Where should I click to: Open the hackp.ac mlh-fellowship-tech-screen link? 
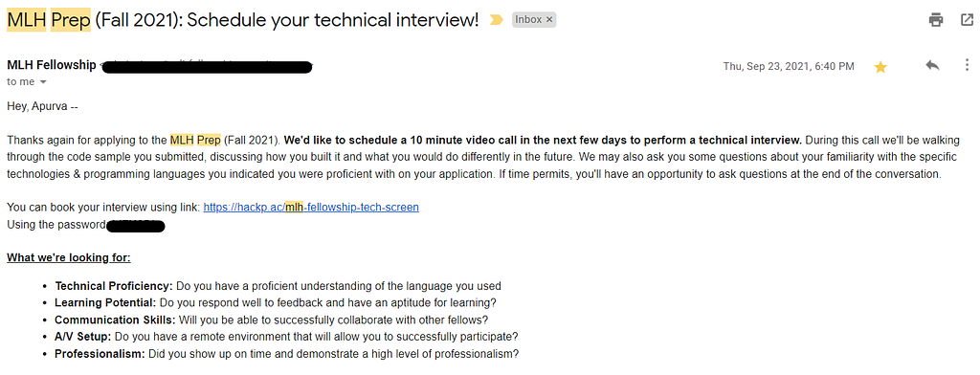[311, 208]
